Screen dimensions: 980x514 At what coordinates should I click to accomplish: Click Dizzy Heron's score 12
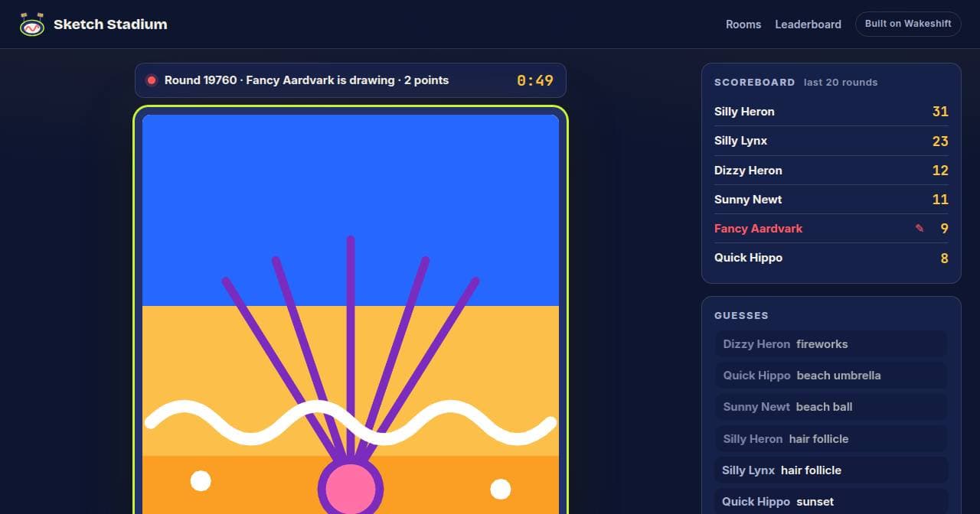click(940, 171)
